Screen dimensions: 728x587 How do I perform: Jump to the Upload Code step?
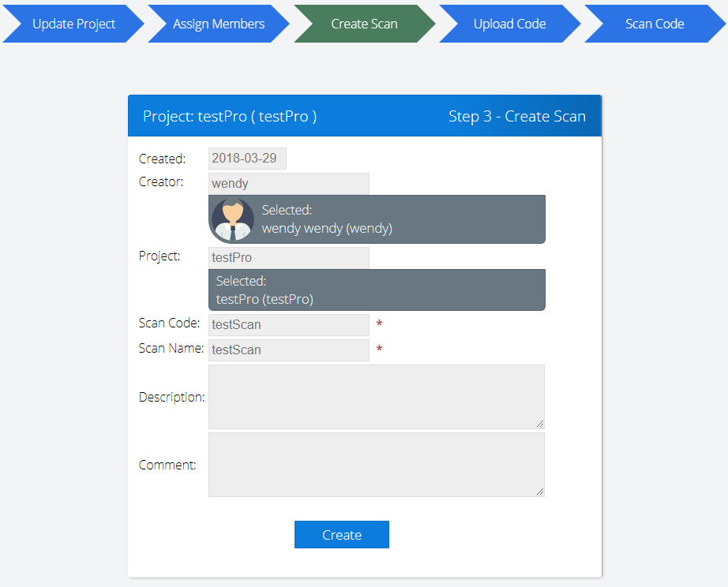coord(510,24)
